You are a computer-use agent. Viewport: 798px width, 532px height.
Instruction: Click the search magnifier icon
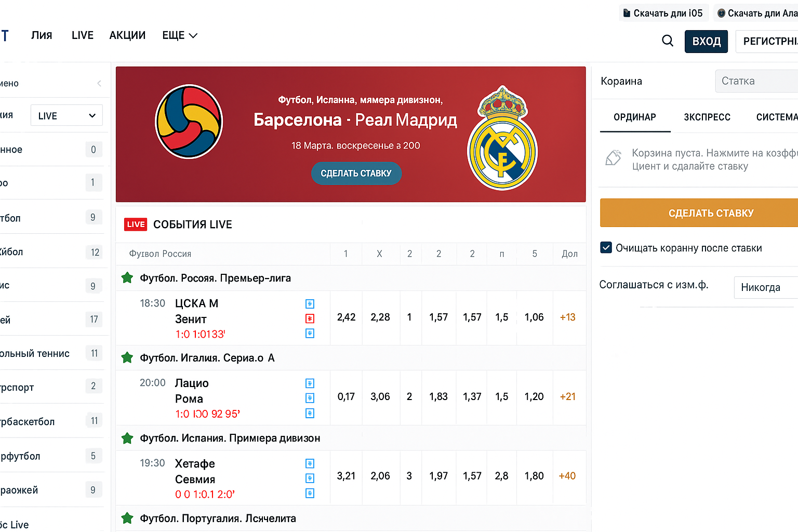tap(668, 41)
